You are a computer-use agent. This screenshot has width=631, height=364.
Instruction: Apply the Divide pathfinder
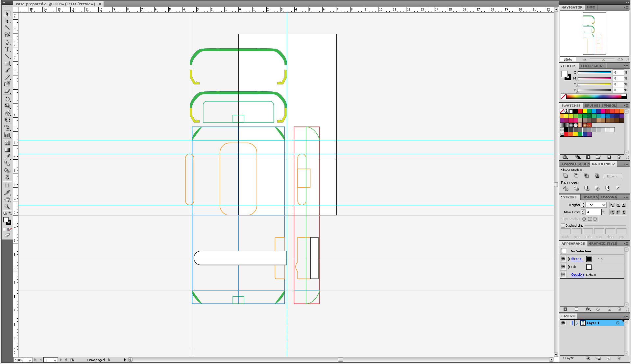coord(566,188)
